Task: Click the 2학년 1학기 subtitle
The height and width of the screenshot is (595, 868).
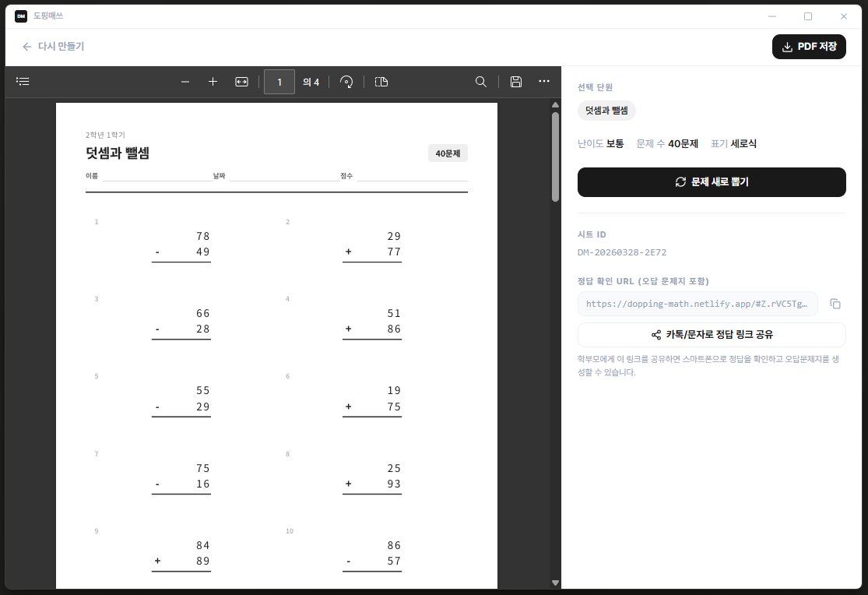Action: [105, 135]
